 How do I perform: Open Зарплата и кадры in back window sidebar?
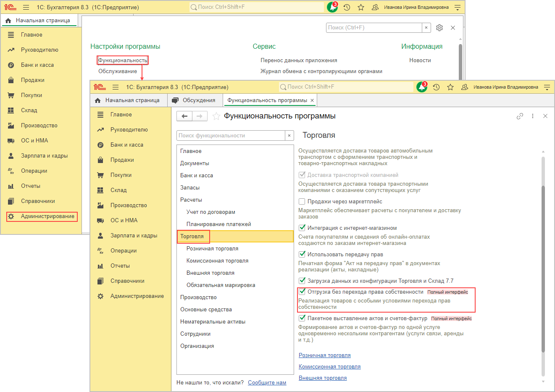(x=45, y=156)
